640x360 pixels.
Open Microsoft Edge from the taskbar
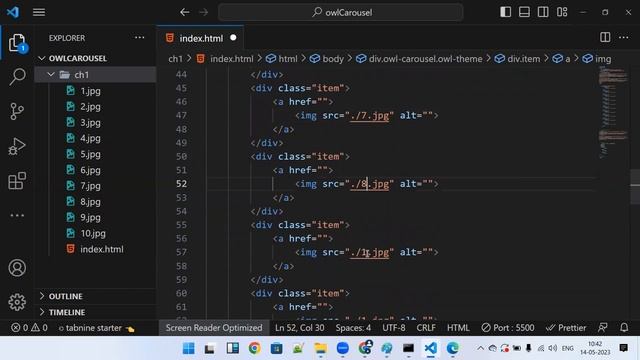click(452, 348)
